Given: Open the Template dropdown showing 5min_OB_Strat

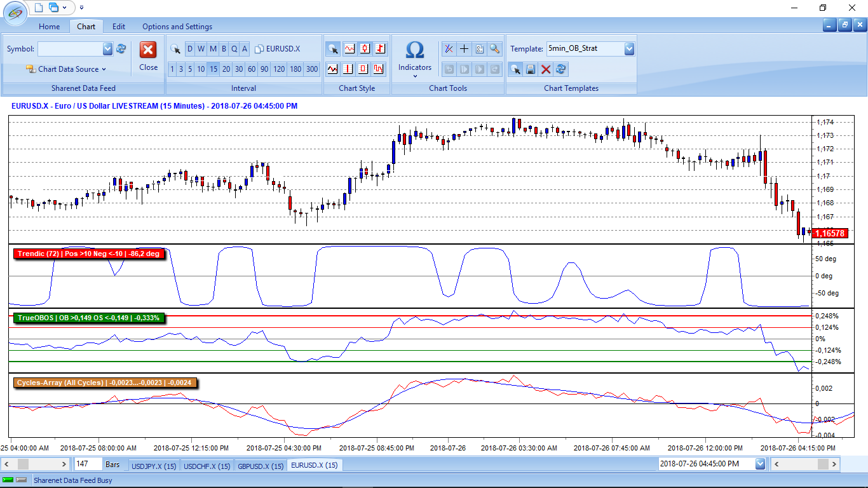Looking at the screenshot, I should point(629,49).
